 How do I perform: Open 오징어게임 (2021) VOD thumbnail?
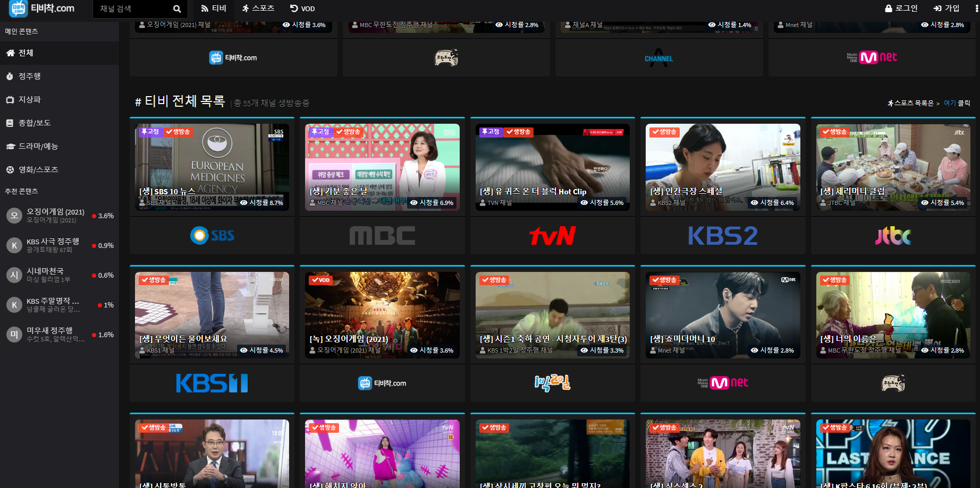(382, 315)
